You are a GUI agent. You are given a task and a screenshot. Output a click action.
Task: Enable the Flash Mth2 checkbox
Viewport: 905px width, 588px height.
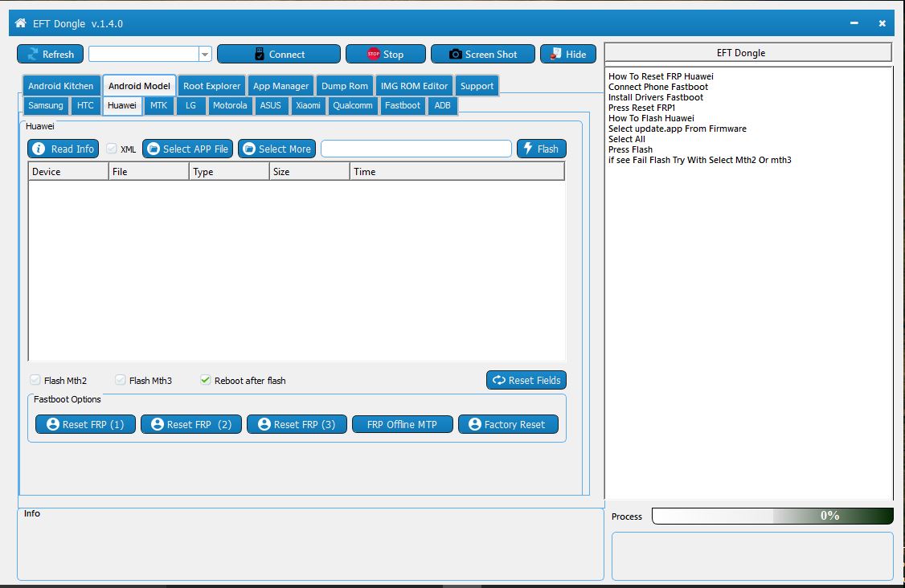pyautogui.click(x=35, y=380)
